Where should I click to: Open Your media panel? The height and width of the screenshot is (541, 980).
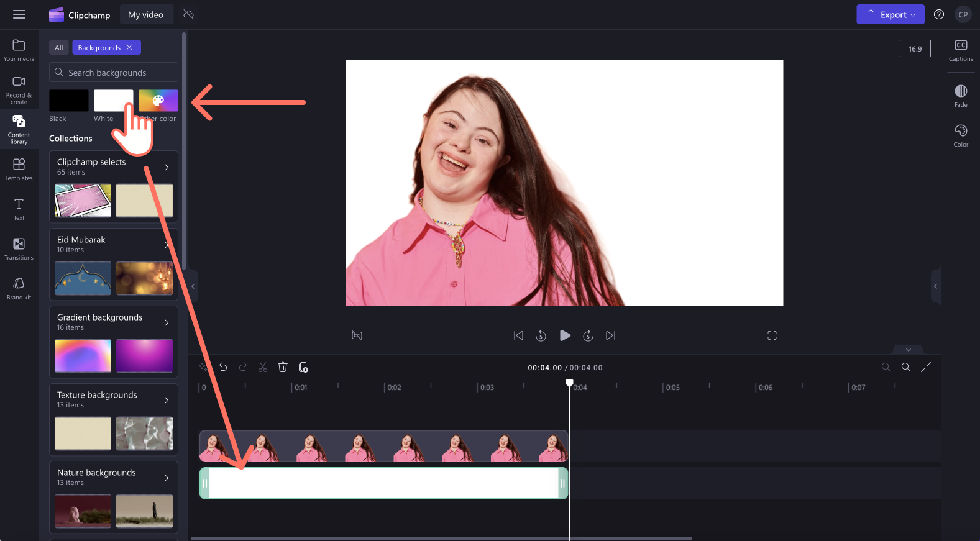[19, 50]
